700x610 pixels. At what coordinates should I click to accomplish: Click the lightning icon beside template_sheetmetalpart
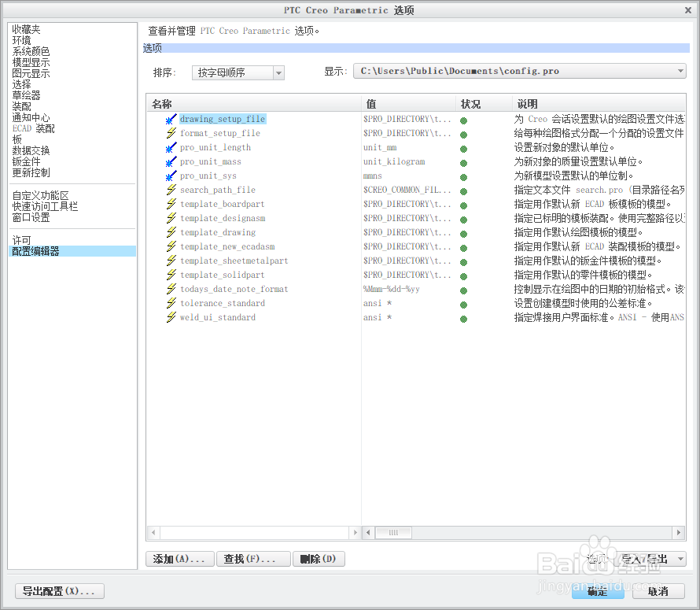click(x=171, y=261)
